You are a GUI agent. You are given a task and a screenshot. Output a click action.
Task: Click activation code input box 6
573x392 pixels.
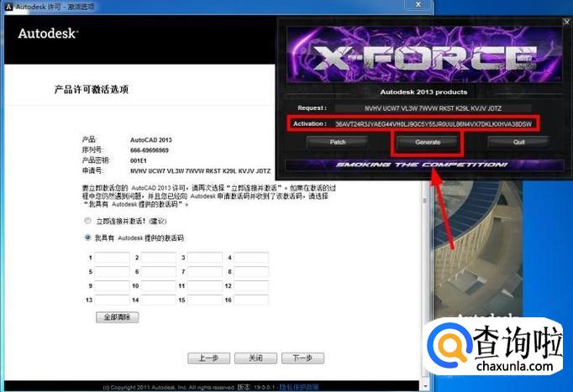pyautogui.click(x=159, y=272)
